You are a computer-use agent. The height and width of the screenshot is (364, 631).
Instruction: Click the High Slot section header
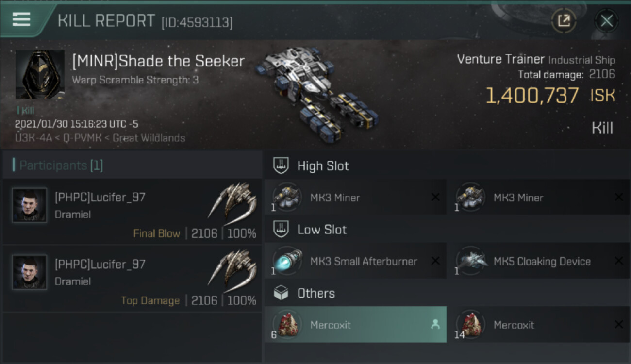[323, 166]
